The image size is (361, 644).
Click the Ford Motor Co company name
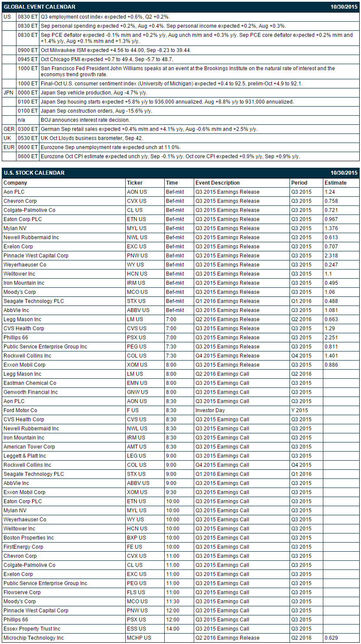20,410
